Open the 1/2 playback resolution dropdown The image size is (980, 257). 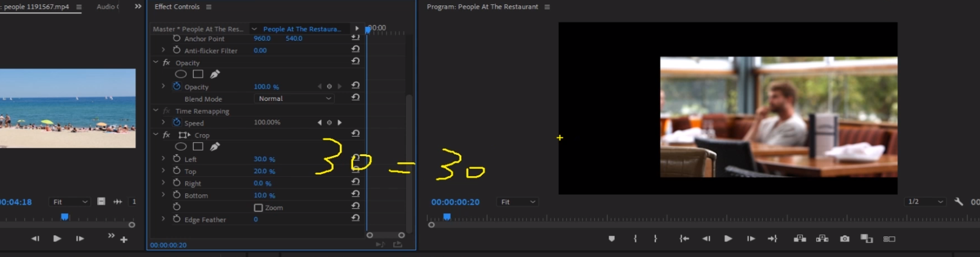click(x=925, y=202)
